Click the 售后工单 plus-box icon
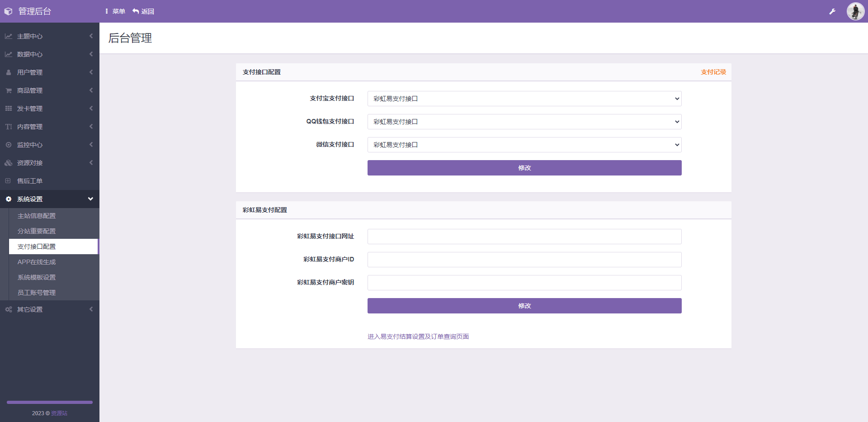868x422 pixels. tap(8, 181)
